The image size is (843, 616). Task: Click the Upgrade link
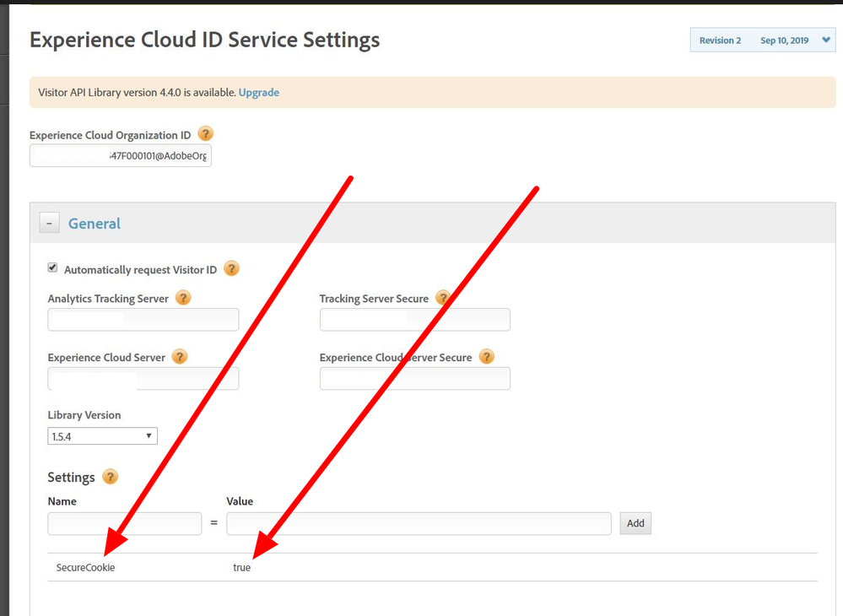click(x=258, y=92)
